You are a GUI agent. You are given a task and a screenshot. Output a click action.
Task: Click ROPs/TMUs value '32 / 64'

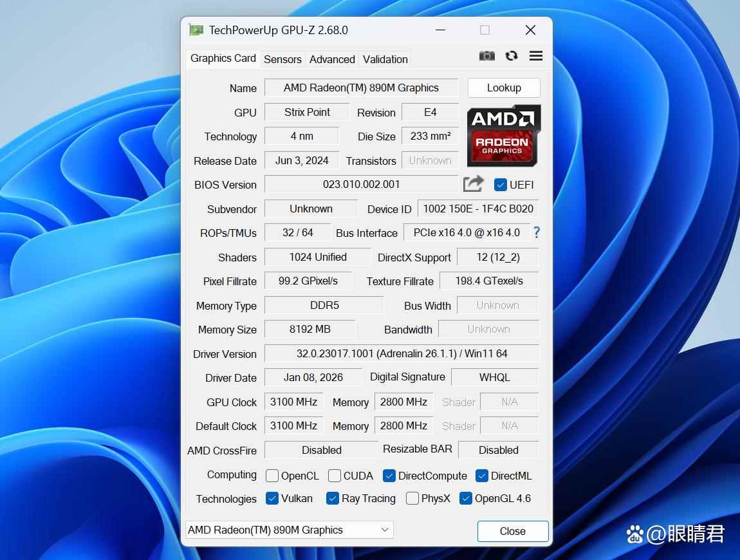[x=297, y=232]
